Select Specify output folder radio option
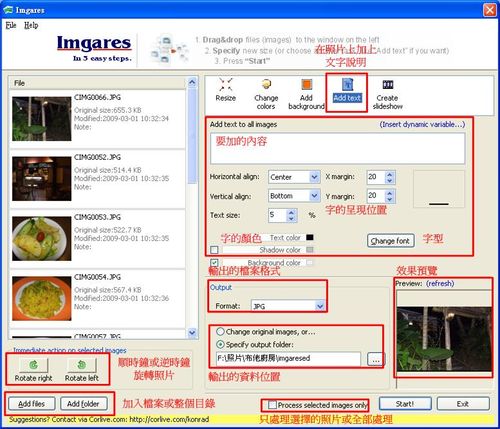The height and width of the screenshot is (429, 500). [220, 344]
